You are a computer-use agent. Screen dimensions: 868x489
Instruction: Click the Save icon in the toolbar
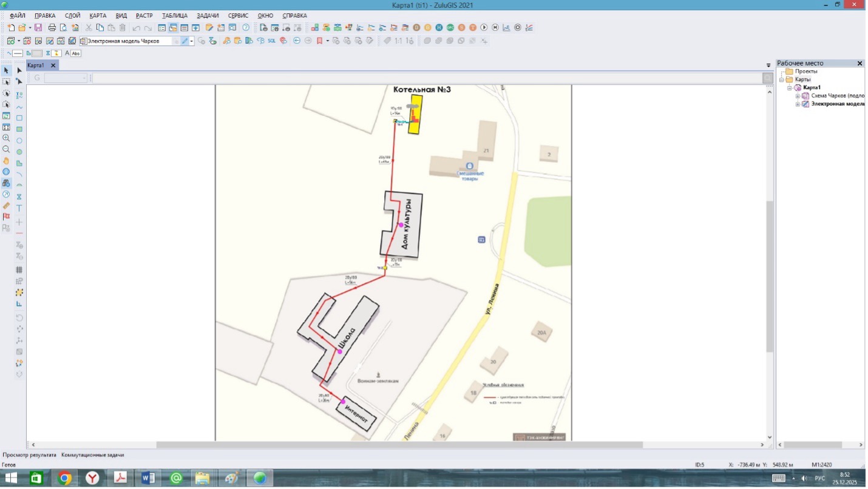point(38,28)
